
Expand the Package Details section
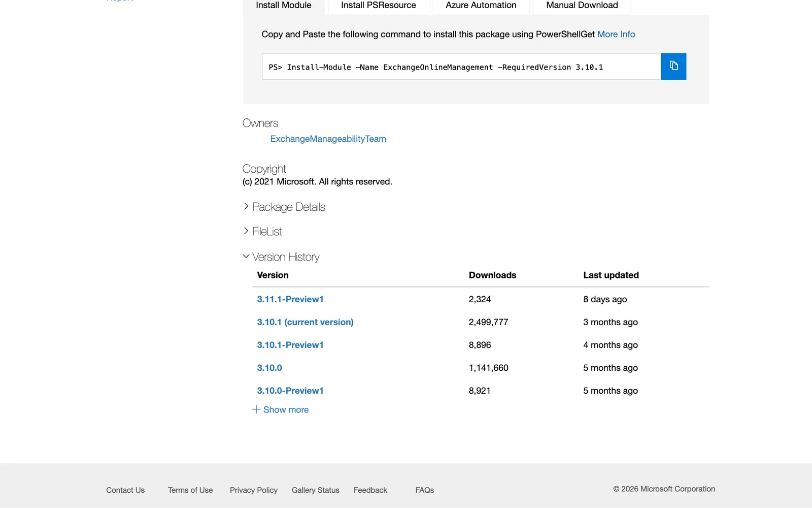coord(284,207)
